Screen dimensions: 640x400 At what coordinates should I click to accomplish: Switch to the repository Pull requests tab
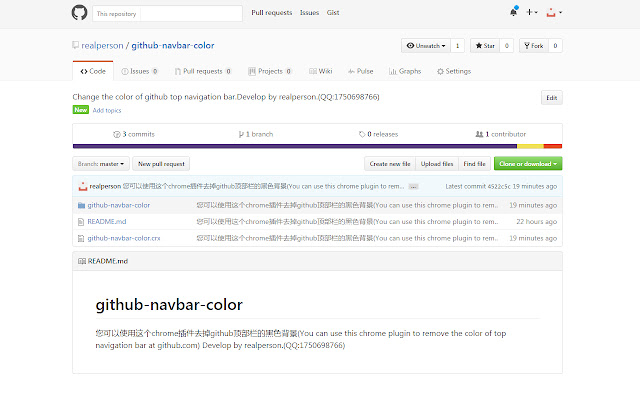203,71
